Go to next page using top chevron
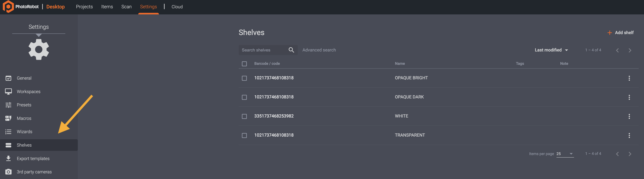 [630, 50]
